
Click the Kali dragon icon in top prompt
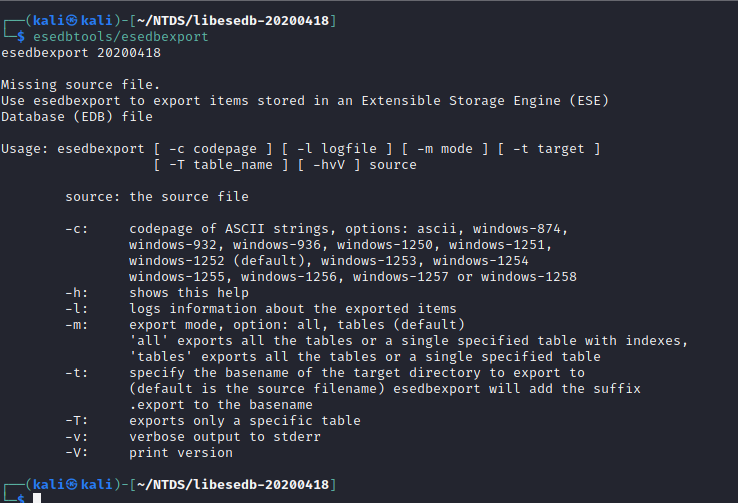72,20
